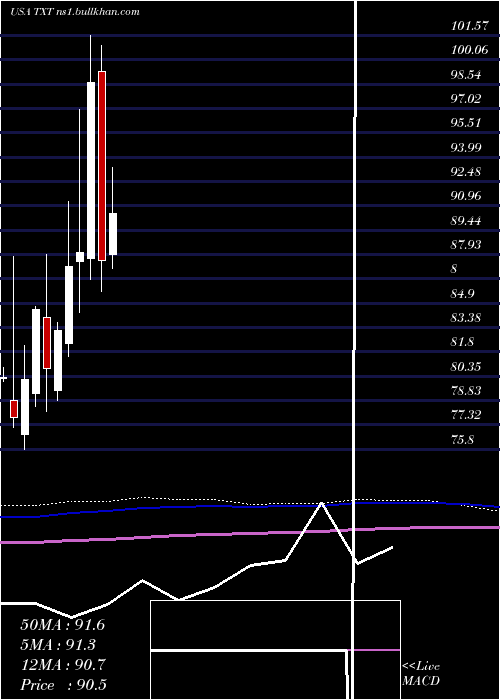This screenshot has width=500, height=700.
Task: Pick the 78.83 price level
Action: [466, 391]
